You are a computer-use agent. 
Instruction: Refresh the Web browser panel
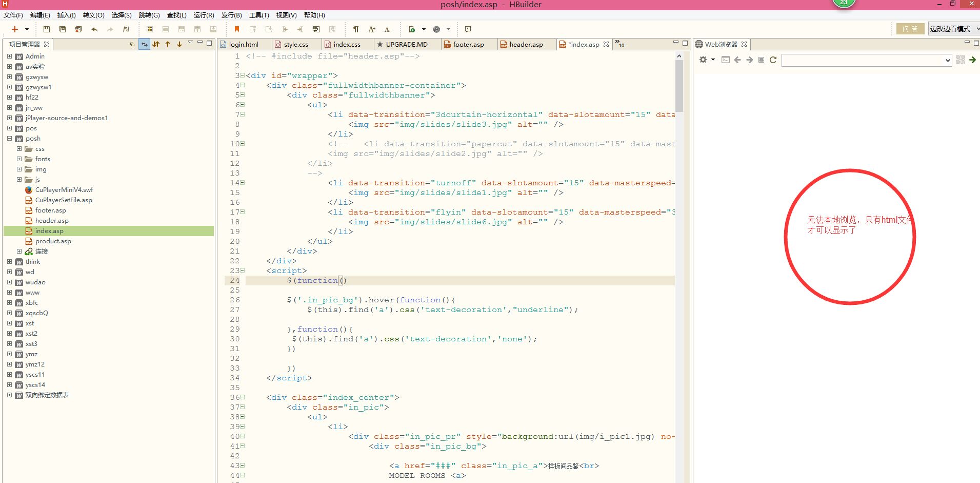coord(773,60)
